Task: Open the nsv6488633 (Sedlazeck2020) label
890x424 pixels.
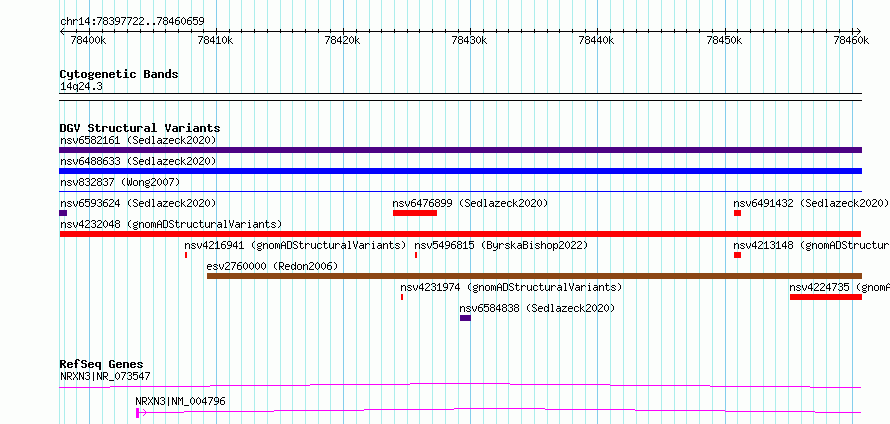Action: pyautogui.click(x=138, y=161)
